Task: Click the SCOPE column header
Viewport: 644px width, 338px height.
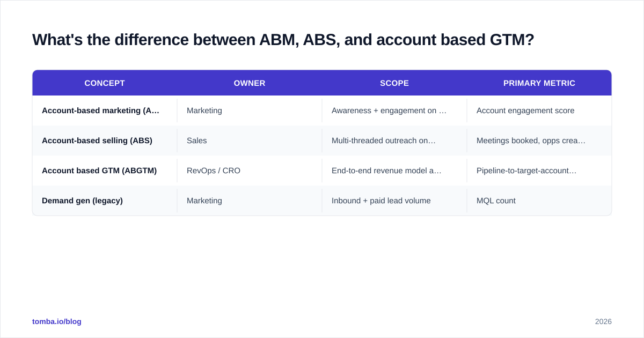Action: (394, 83)
